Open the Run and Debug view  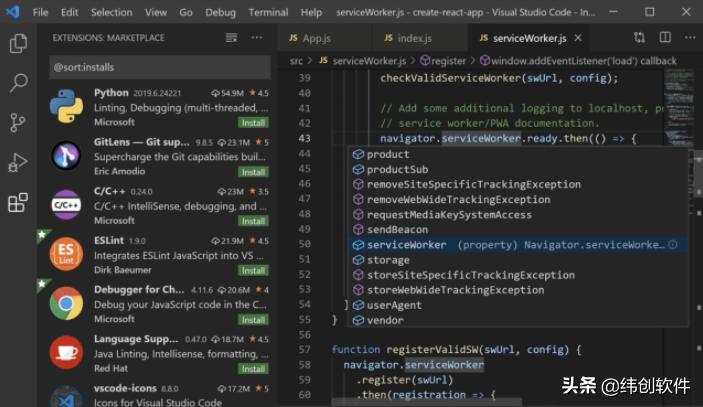pos(18,163)
